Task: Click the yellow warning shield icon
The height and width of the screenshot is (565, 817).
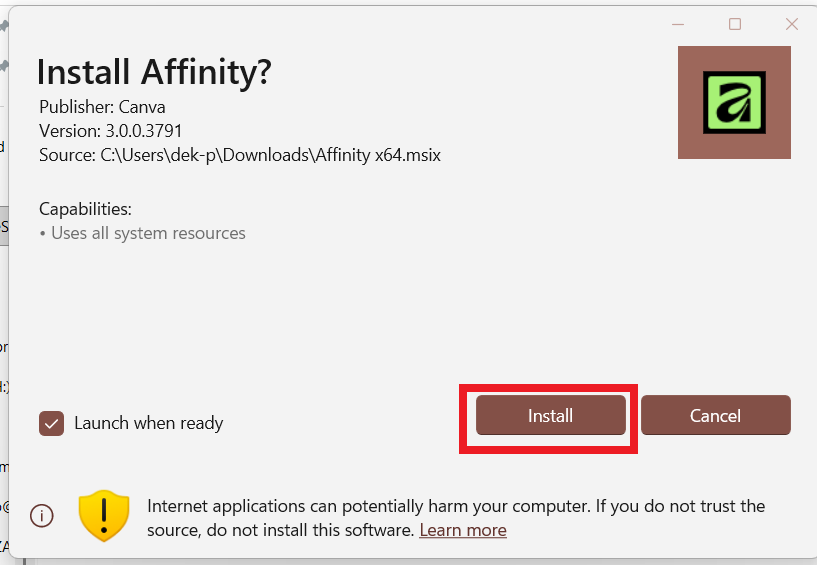Action: (104, 516)
